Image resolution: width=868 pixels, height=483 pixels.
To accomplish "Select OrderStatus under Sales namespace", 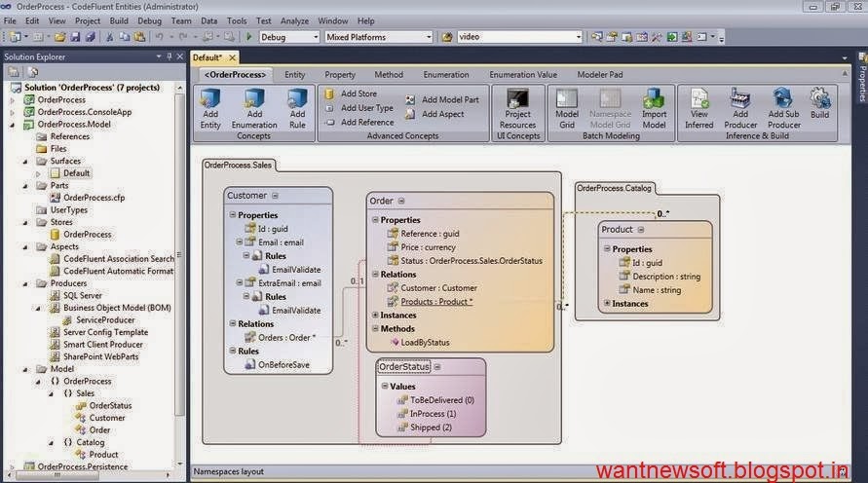I will (110, 405).
